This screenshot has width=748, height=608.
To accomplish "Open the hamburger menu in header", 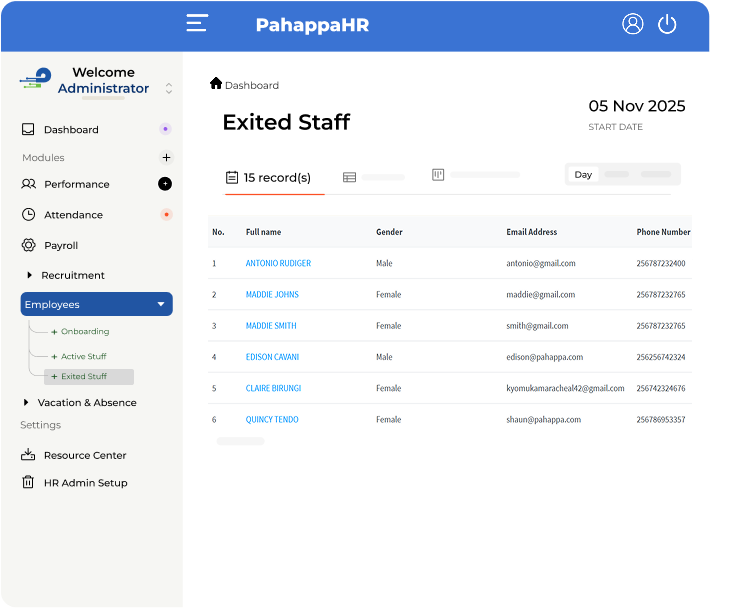I will point(197,24).
